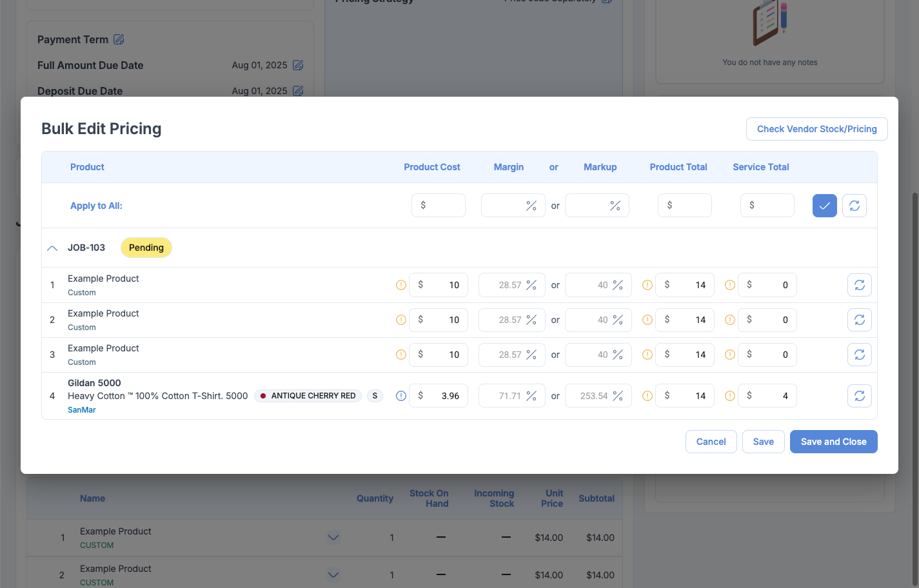
Task: Click the Cancel button
Action: pyautogui.click(x=711, y=442)
